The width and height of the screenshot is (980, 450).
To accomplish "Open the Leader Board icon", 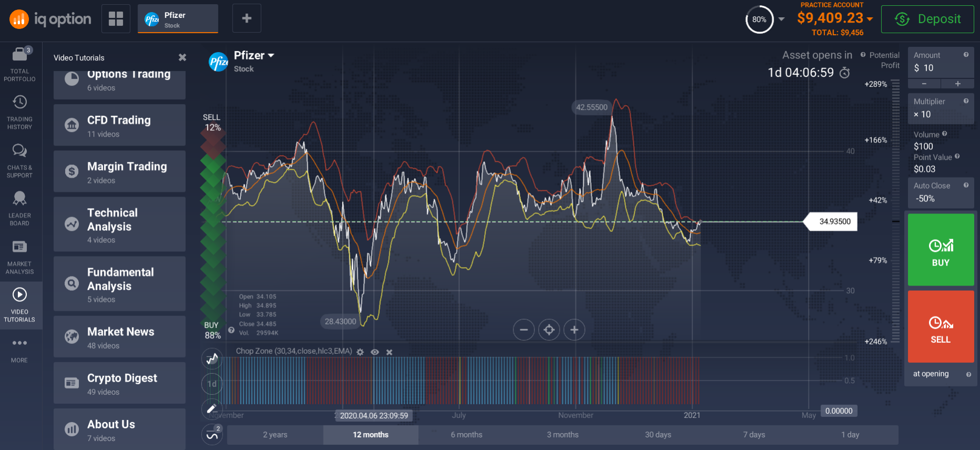I will pyautogui.click(x=19, y=208).
